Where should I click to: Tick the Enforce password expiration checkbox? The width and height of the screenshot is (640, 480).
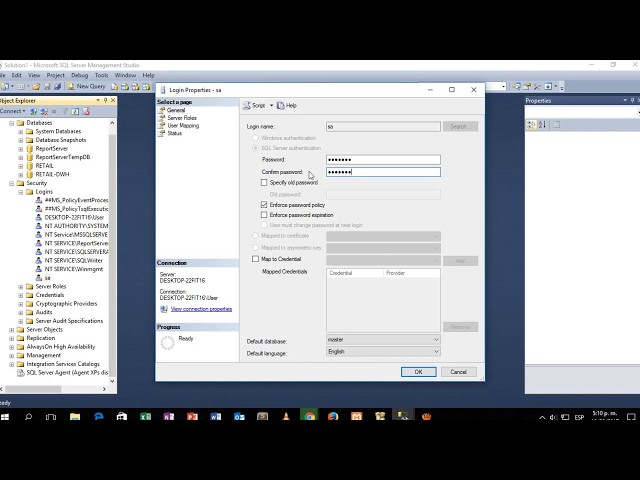tap(264, 215)
